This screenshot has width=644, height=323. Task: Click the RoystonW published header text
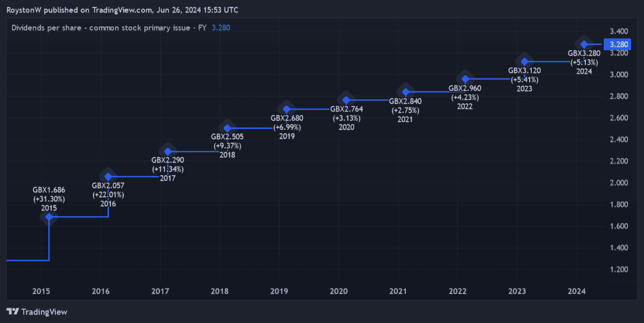point(122,10)
